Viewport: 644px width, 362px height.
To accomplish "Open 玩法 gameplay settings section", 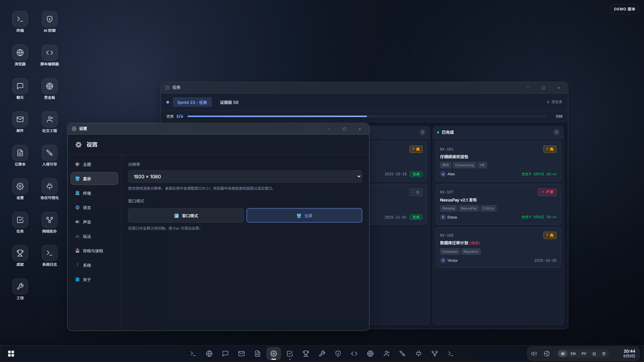I will point(94,236).
